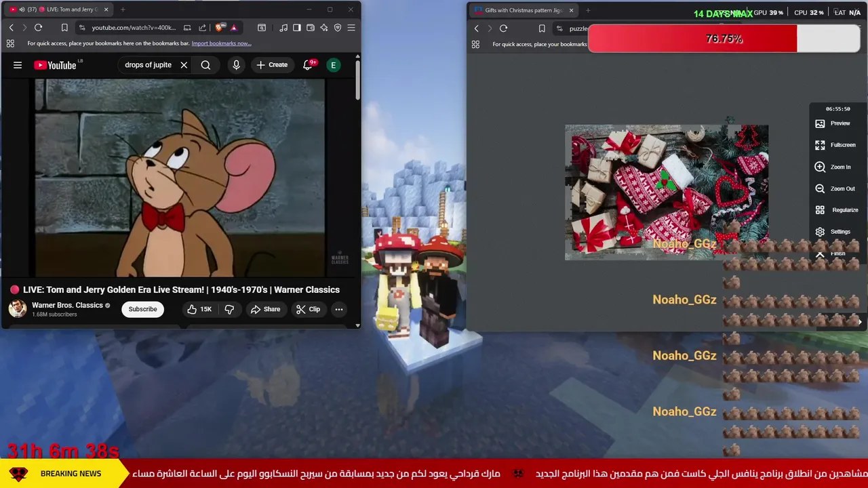868x488 pixels.
Task: Bookmark the puzzle page
Action: (x=542, y=28)
